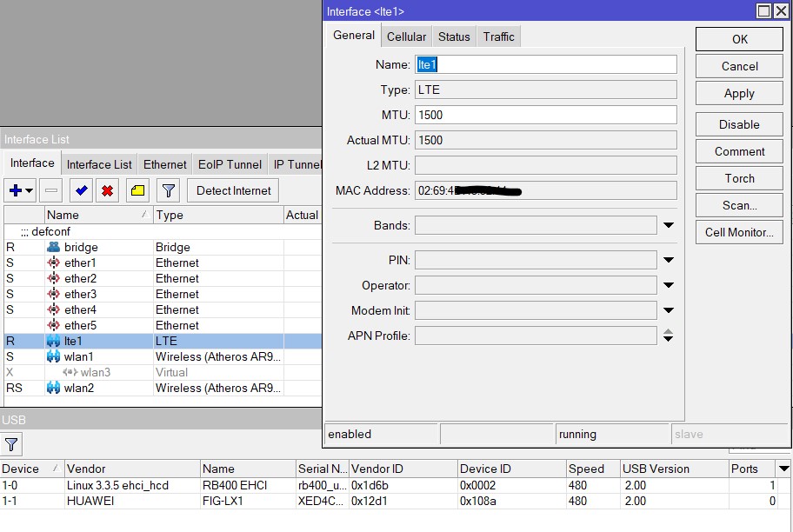Expand the Bands dropdown
Image resolution: width=793 pixels, height=532 pixels.
(x=668, y=225)
